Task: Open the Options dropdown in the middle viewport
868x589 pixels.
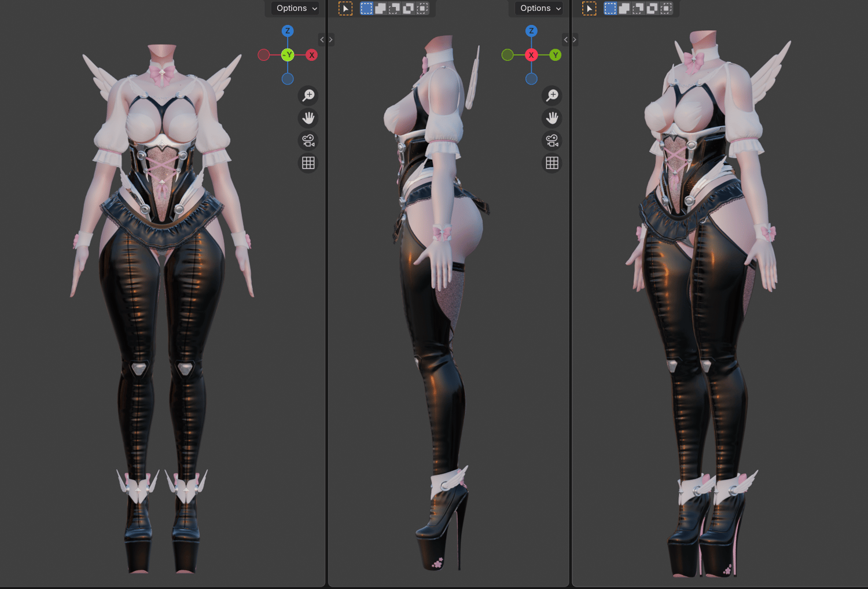Action: coord(539,8)
